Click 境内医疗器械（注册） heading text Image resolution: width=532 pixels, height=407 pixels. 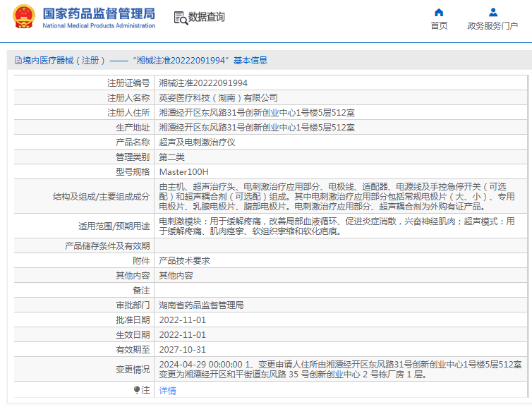click(64, 61)
